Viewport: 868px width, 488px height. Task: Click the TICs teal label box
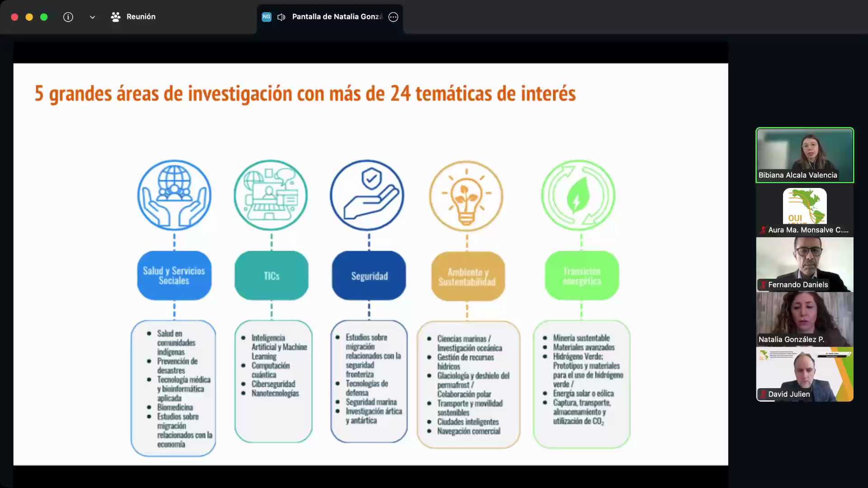[271, 276]
